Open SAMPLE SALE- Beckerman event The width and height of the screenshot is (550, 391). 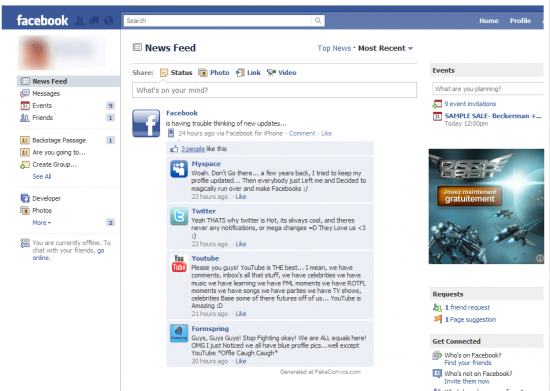click(x=493, y=116)
